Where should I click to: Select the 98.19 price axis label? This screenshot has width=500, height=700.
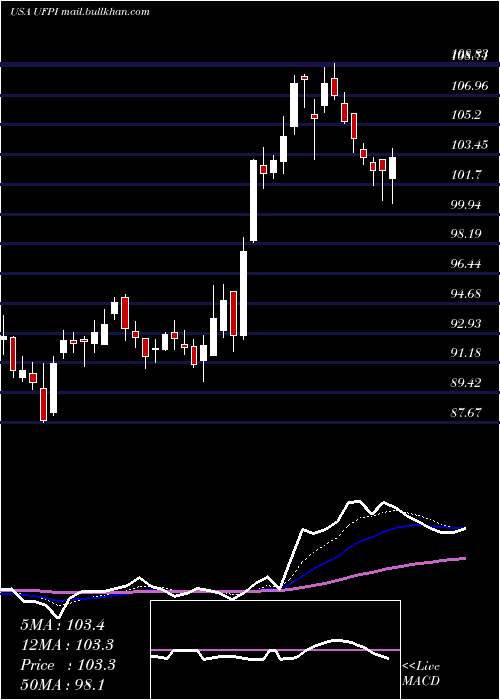point(466,234)
